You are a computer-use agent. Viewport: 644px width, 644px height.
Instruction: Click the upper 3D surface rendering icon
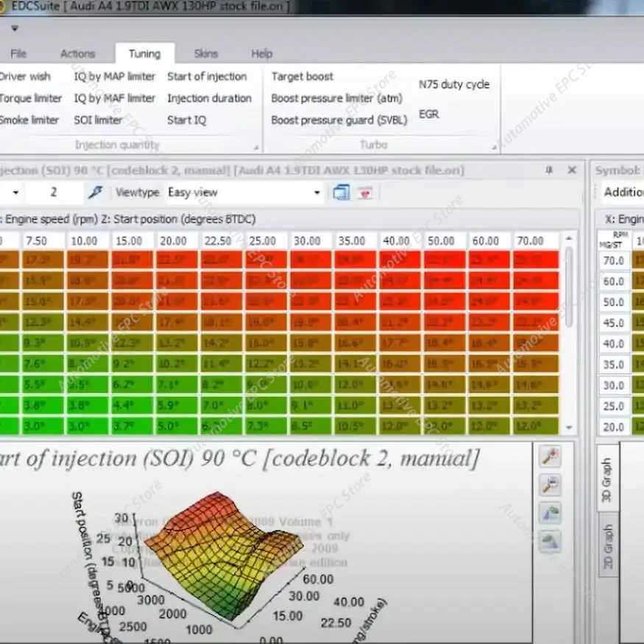550,514
